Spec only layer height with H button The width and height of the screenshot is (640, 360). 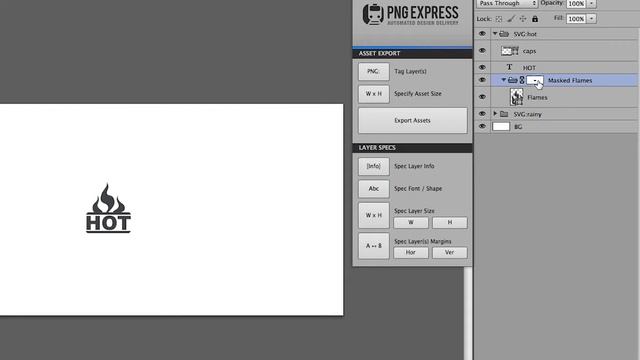(449, 222)
